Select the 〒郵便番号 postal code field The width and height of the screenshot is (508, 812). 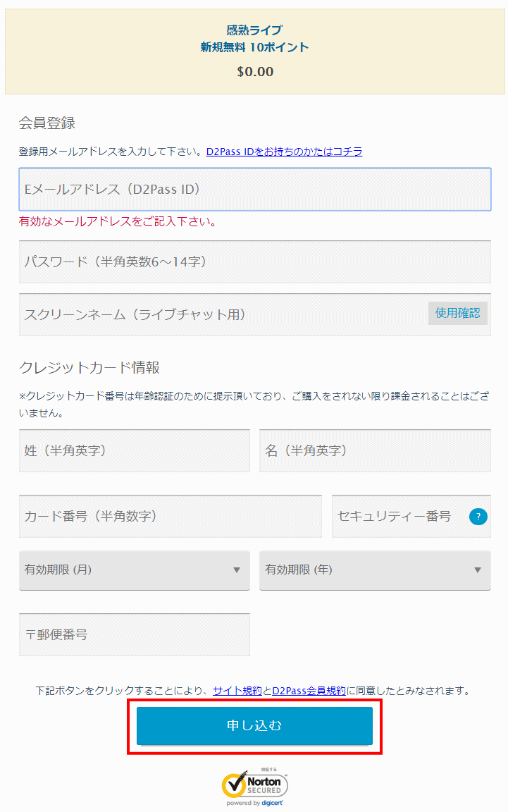135,634
